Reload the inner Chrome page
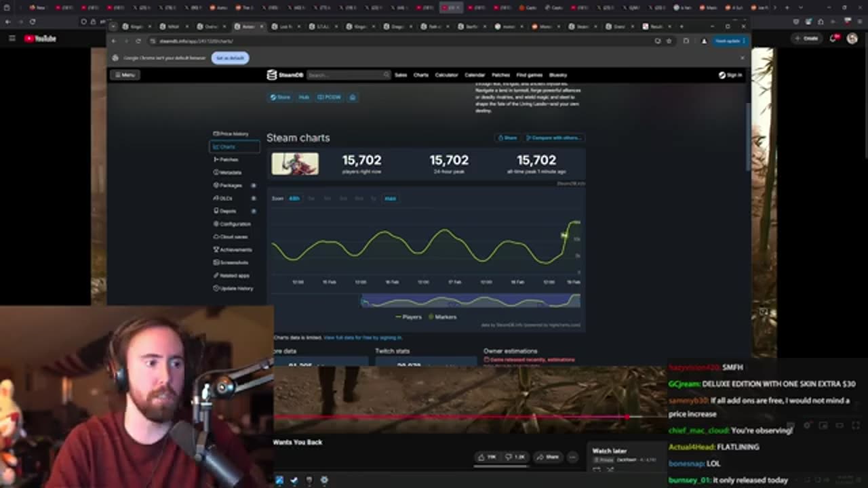Viewport: 868px width, 488px height. click(138, 41)
